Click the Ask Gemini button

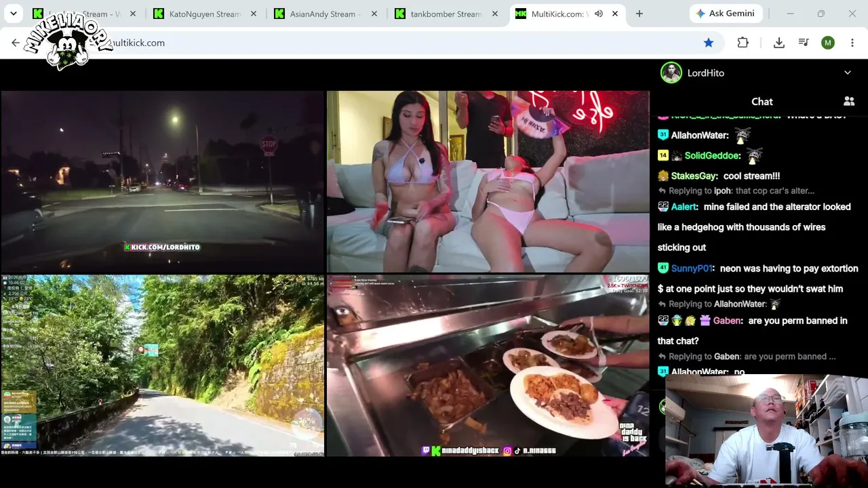pos(726,14)
